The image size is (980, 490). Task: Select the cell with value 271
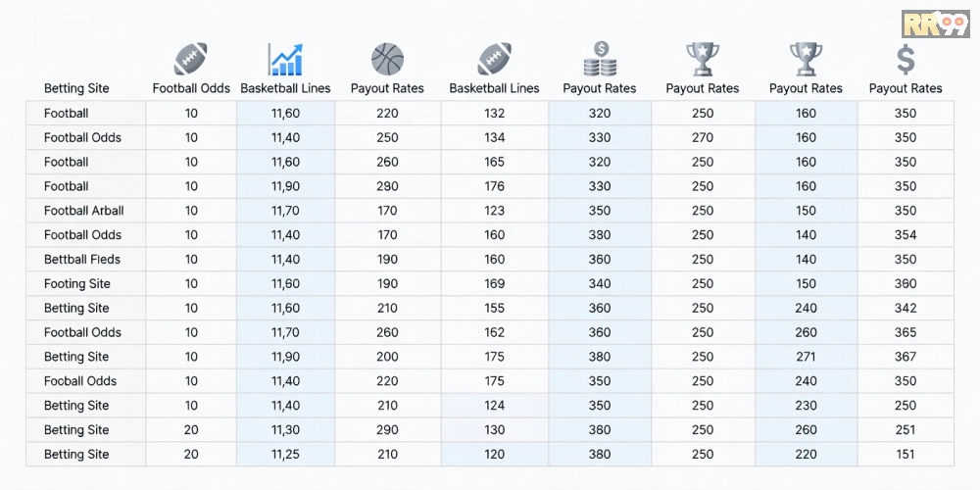click(x=807, y=357)
